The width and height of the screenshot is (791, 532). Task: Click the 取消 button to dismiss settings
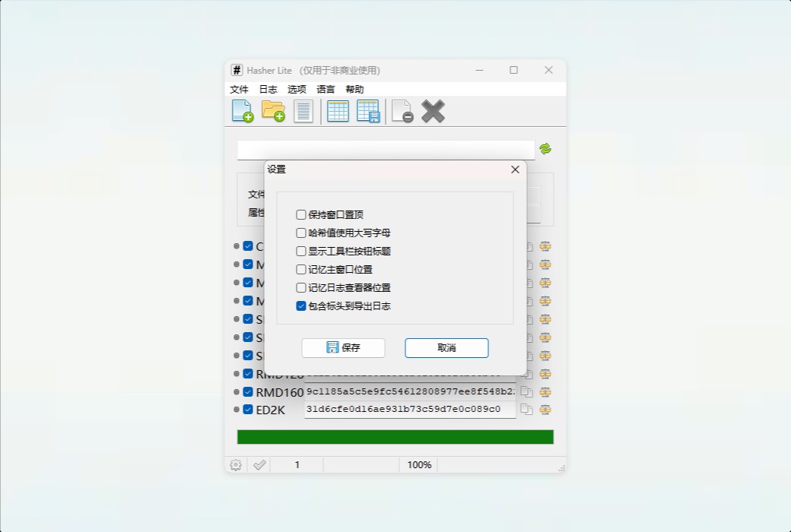pos(447,348)
